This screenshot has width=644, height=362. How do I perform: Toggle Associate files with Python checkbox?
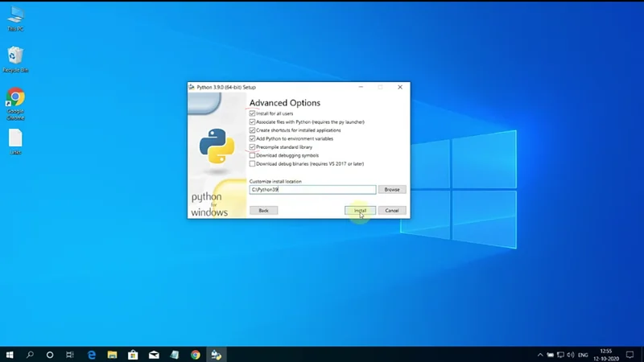pos(253,122)
